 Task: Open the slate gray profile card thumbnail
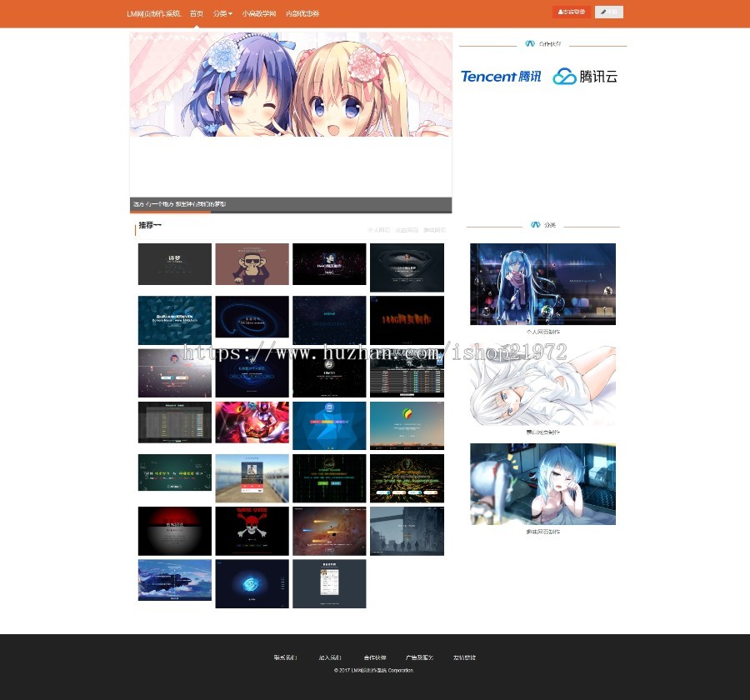point(329,583)
